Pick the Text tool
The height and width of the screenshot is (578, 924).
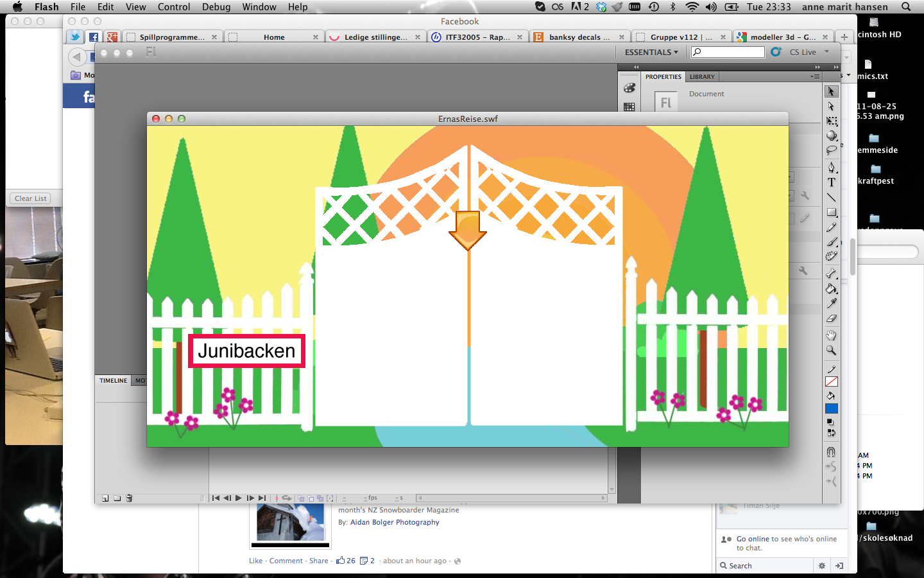[831, 183]
